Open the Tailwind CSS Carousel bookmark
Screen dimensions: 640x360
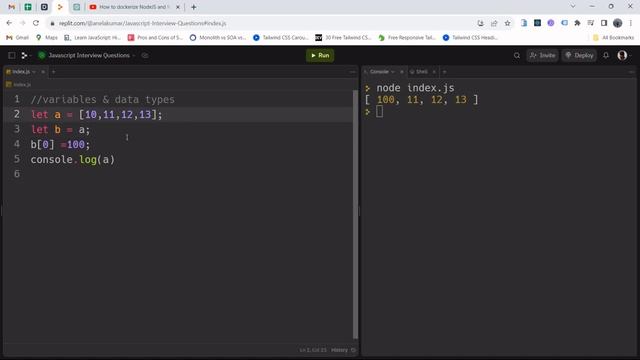(x=281, y=38)
